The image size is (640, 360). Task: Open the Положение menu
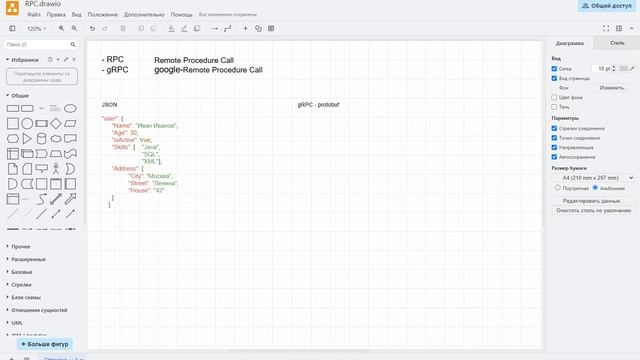coord(102,14)
